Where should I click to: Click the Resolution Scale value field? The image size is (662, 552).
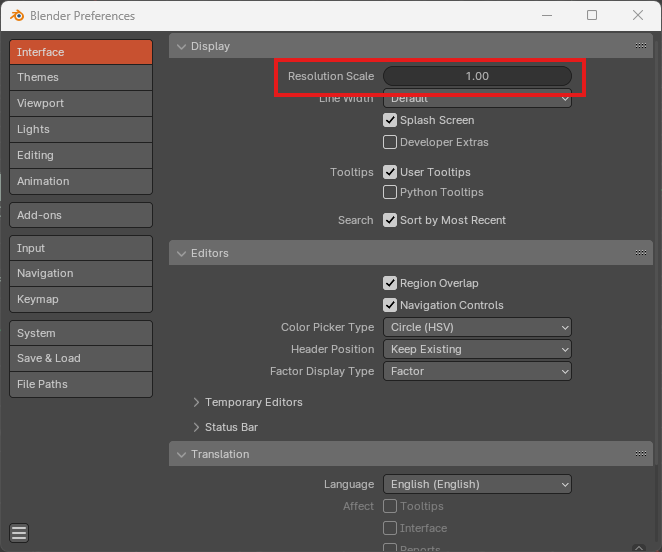pos(477,76)
